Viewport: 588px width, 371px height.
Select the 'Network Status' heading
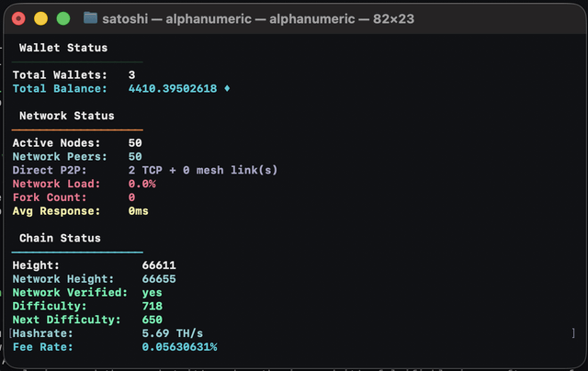tap(67, 116)
